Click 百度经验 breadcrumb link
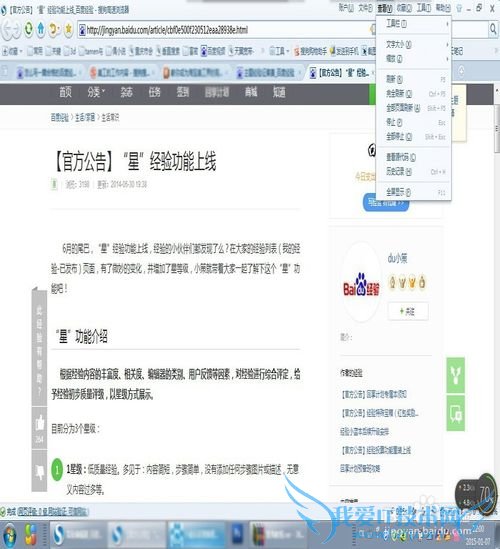The image size is (500, 549). pyautogui.click(x=60, y=118)
